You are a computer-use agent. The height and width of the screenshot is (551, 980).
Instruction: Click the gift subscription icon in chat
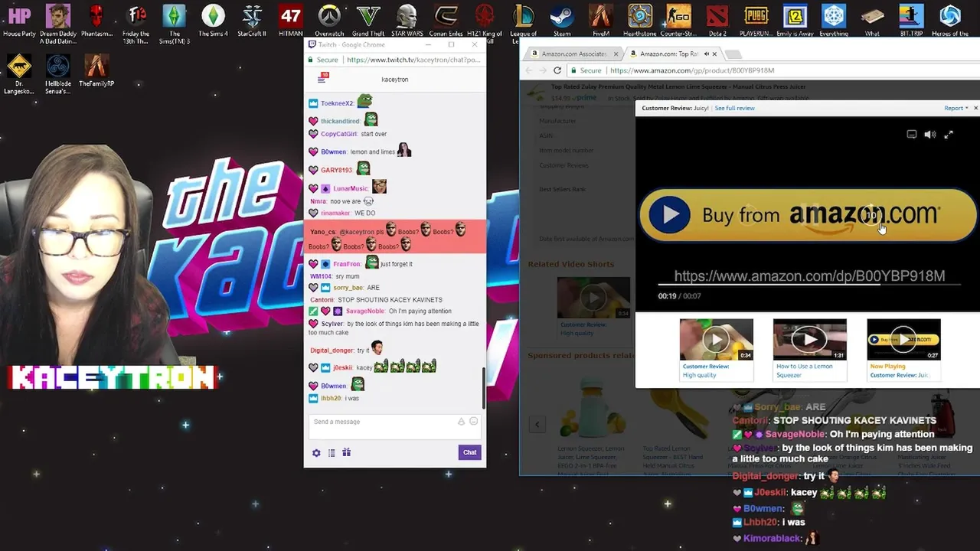point(346,452)
